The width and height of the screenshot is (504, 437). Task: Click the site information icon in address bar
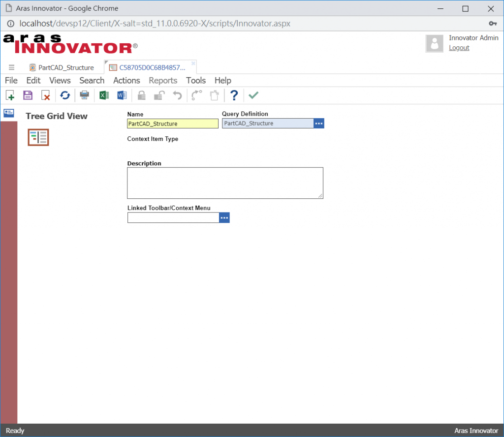click(11, 24)
